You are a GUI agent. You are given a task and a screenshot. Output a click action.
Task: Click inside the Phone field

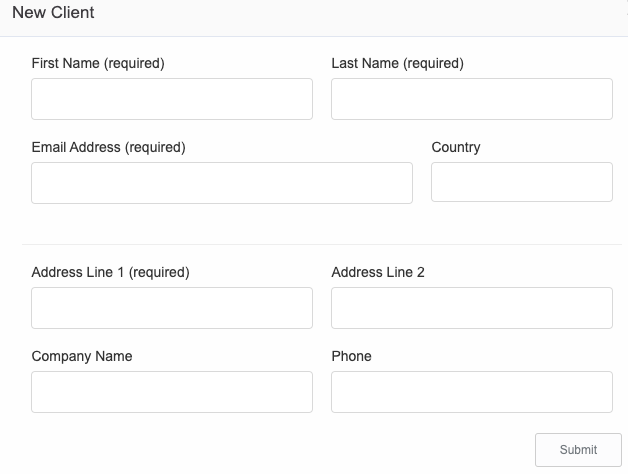point(472,392)
